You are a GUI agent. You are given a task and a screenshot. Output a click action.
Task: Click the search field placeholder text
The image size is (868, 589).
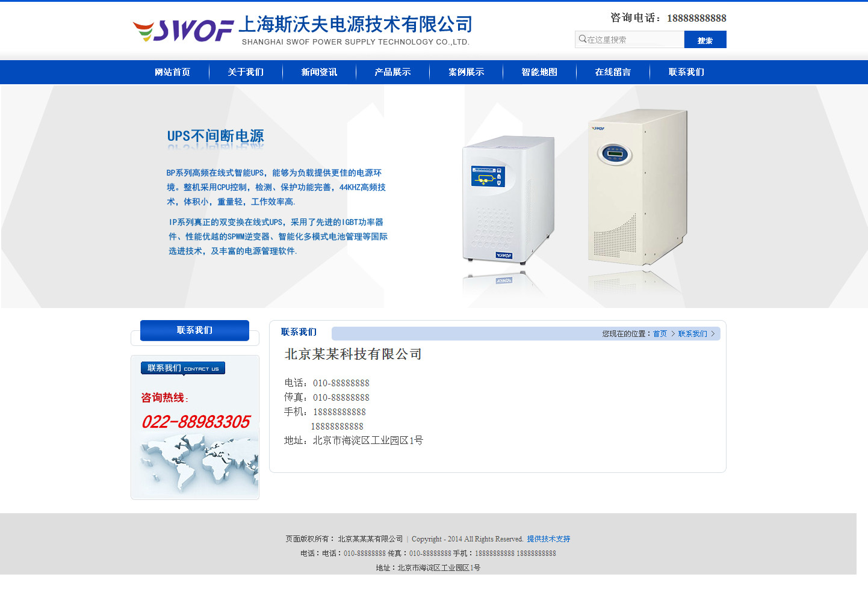(607, 40)
